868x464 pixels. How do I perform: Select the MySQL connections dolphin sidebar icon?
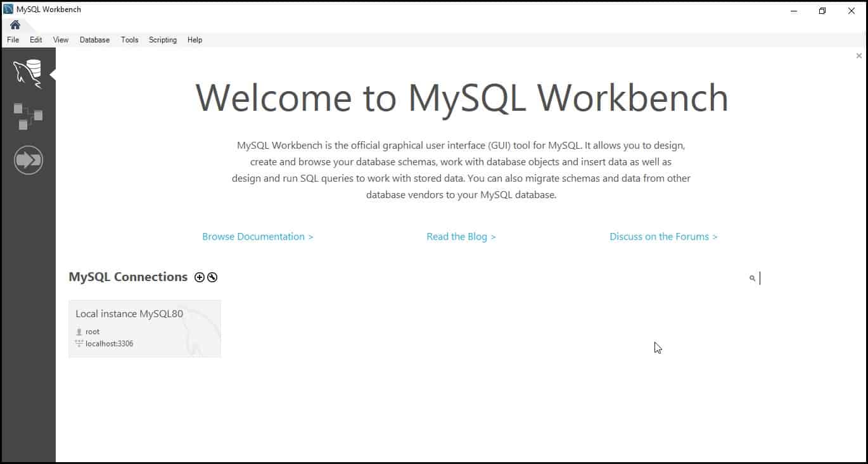[x=28, y=74]
